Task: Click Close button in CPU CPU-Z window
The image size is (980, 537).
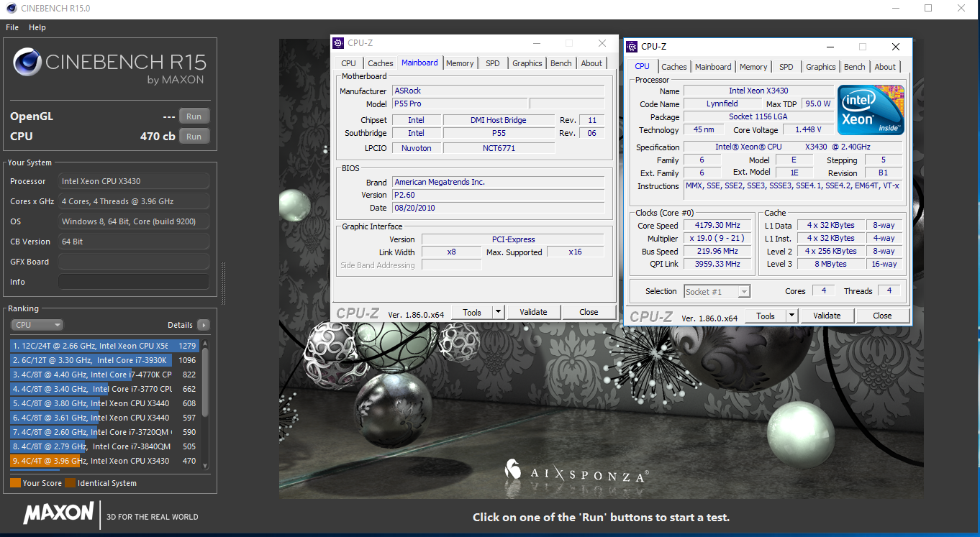Action: coord(882,316)
